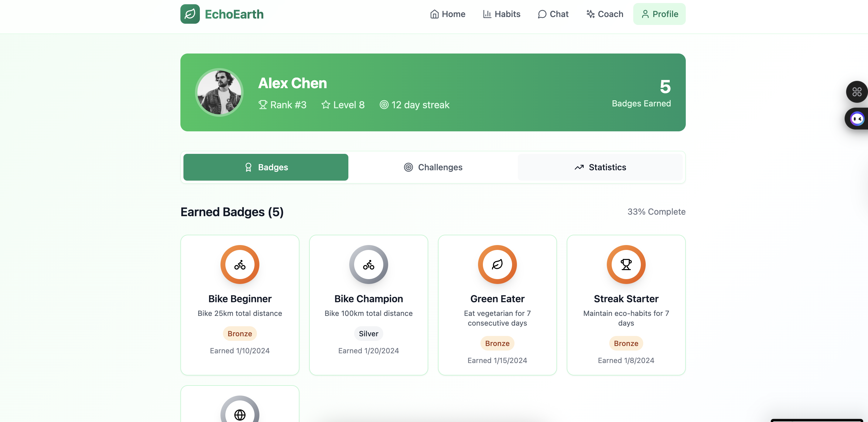Image resolution: width=868 pixels, height=422 pixels.
Task: Click the Bike Champion silver bicycle icon
Action: 368,265
